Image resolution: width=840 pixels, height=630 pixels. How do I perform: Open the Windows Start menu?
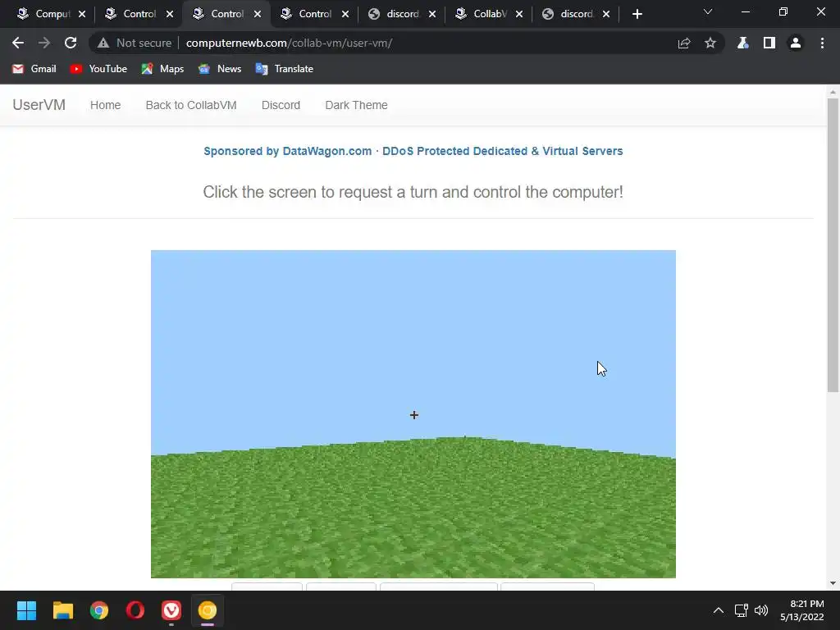26,610
